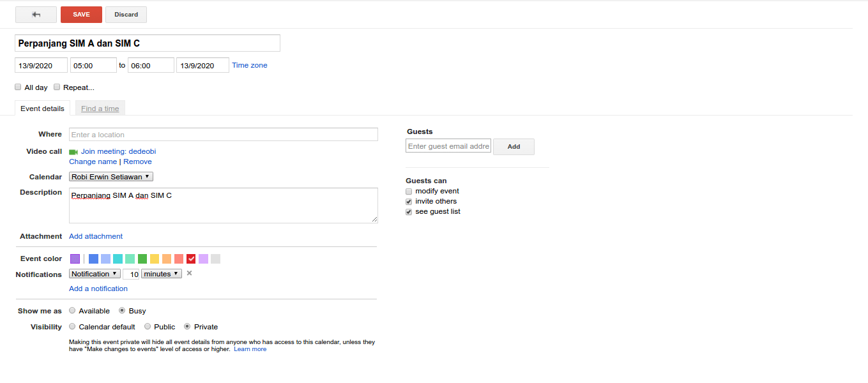Pick the calendar default purple swatch

click(75, 259)
